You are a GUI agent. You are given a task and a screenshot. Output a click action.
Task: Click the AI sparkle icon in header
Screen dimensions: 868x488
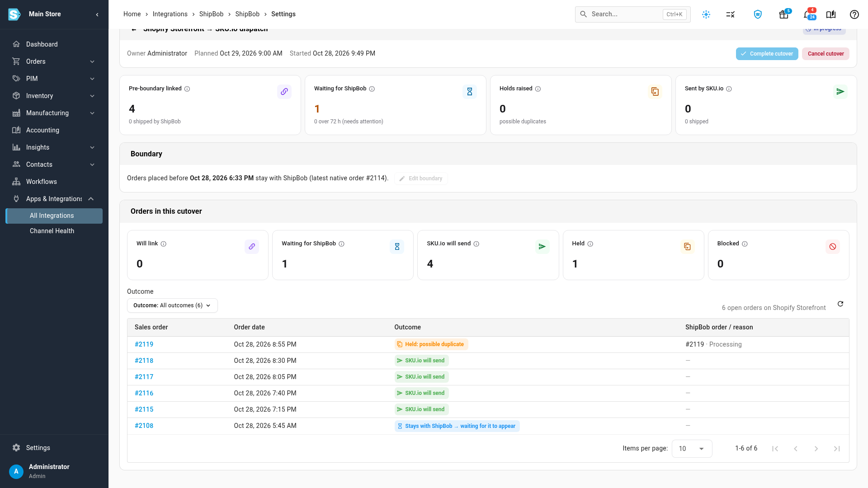(706, 14)
